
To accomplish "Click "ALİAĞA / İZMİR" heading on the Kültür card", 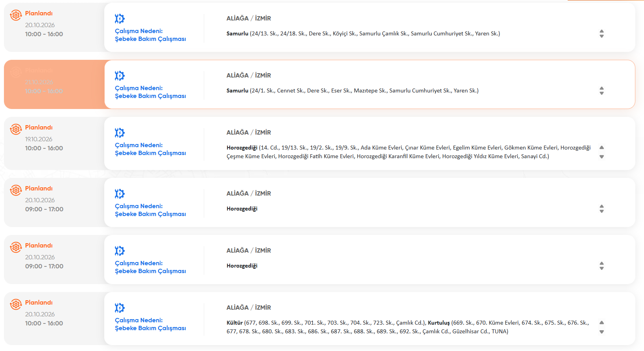I will 249,307.
